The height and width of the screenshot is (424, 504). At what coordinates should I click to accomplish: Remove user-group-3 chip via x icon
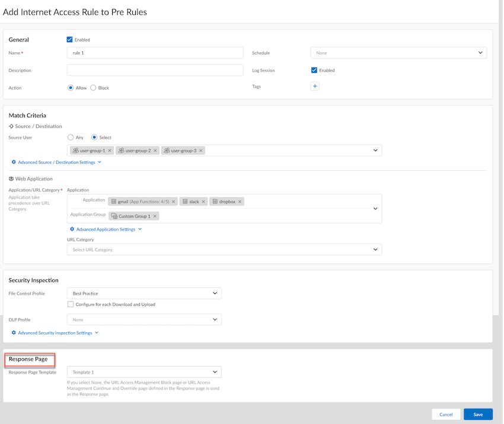click(201, 151)
